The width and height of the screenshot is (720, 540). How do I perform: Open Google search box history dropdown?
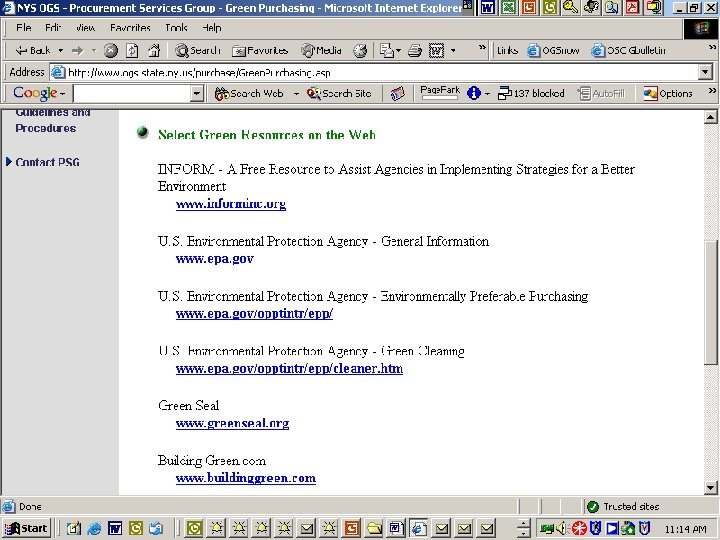(197, 94)
